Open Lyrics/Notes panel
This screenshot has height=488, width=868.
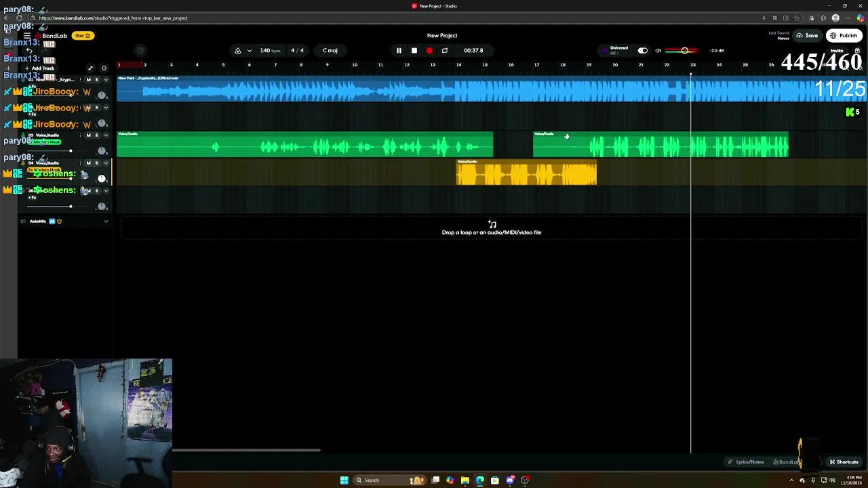tap(746, 462)
